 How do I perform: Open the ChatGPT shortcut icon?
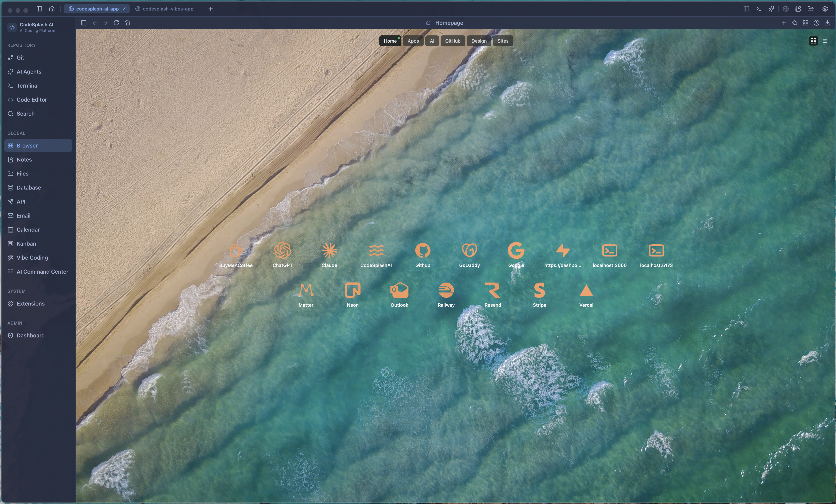click(282, 251)
